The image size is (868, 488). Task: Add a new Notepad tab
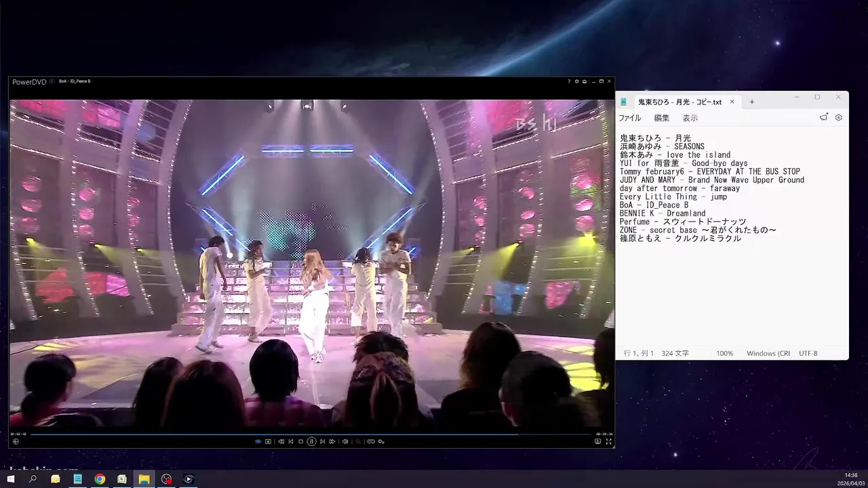pos(751,102)
